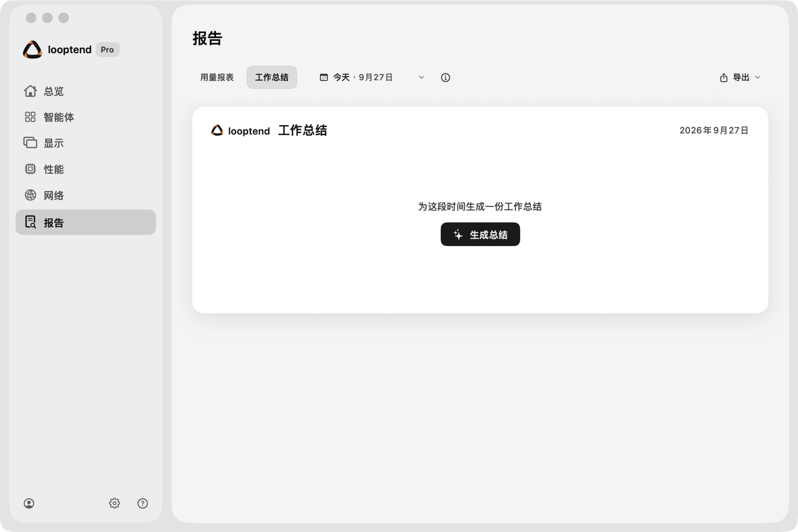
Task: Click the 生成总结 button
Action: click(x=480, y=234)
